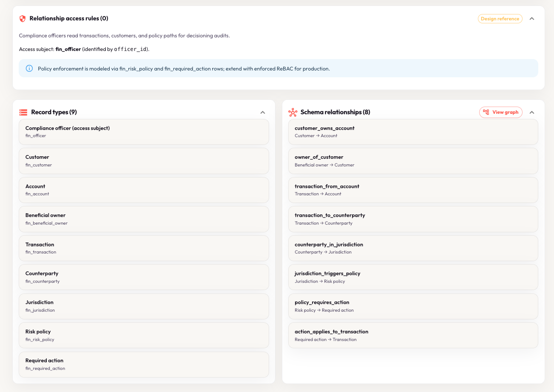
Task: Open the Transaction record type card
Action: click(x=144, y=248)
